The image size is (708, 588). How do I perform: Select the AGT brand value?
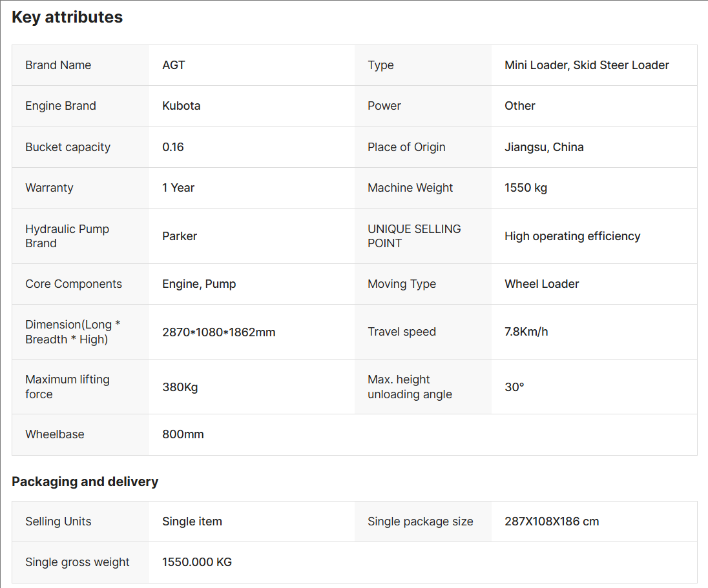174,65
